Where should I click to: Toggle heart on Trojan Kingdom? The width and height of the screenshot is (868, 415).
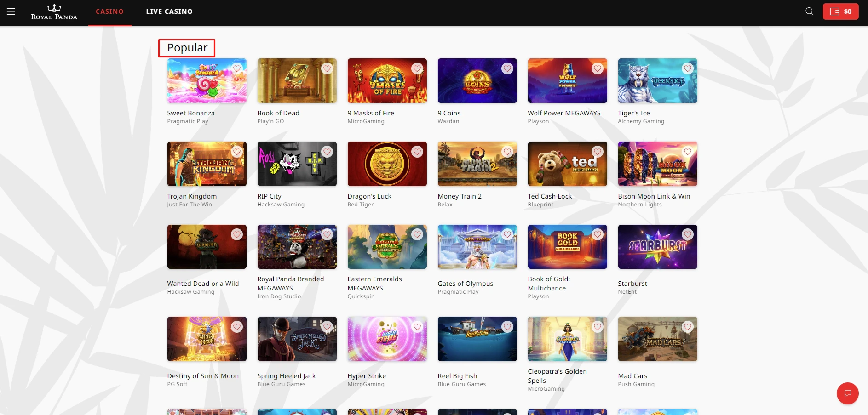tap(237, 152)
